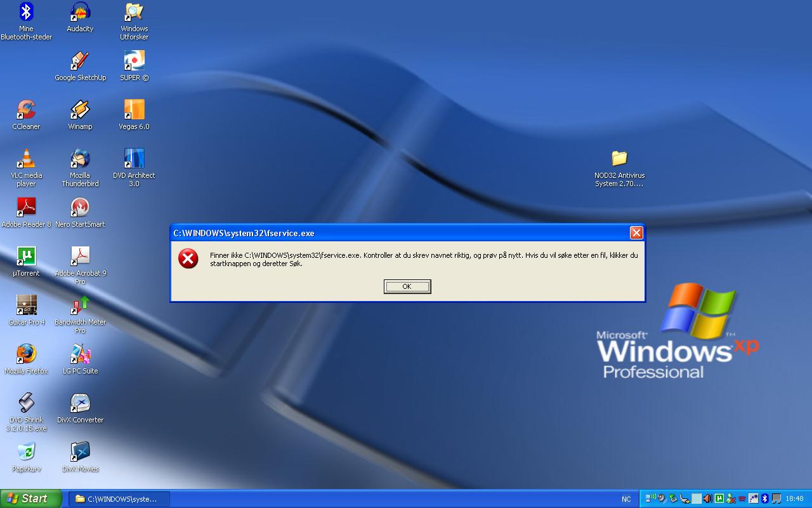Click the red error icon in the dialog
Viewport: 812px width, 508px height.
(x=188, y=258)
